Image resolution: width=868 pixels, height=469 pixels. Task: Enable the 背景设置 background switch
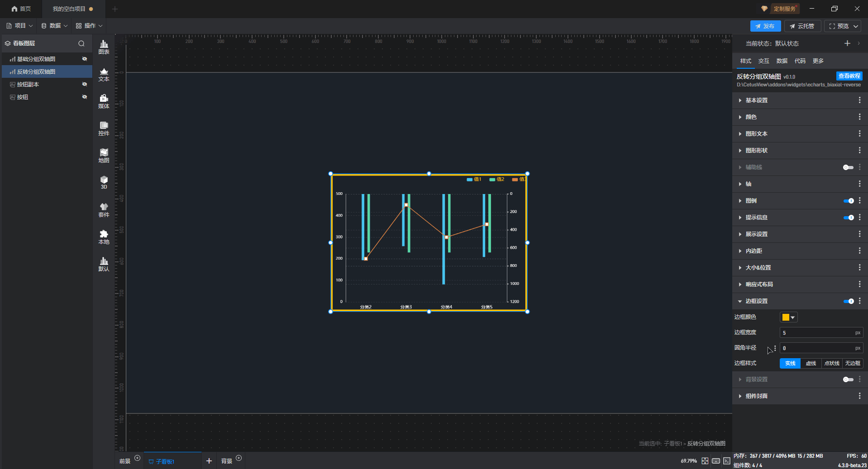[x=848, y=379]
